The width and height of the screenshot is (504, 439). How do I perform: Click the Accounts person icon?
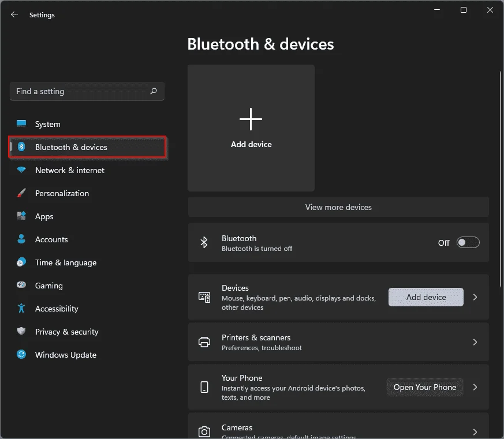pyautogui.click(x=21, y=239)
